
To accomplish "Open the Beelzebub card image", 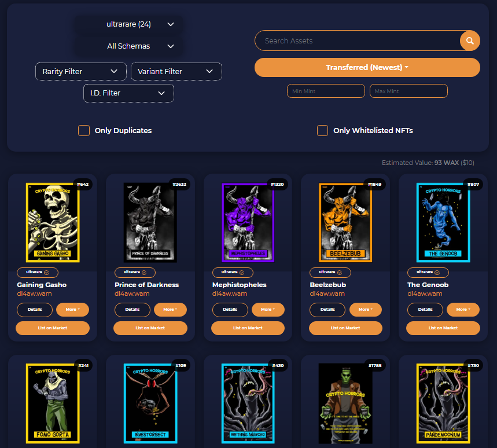I will (345, 223).
